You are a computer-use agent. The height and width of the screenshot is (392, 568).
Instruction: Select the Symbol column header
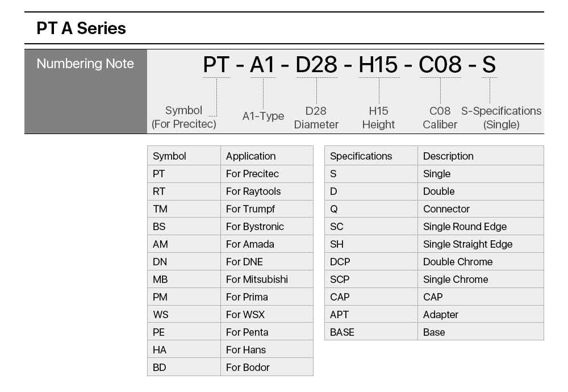pos(184,156)
